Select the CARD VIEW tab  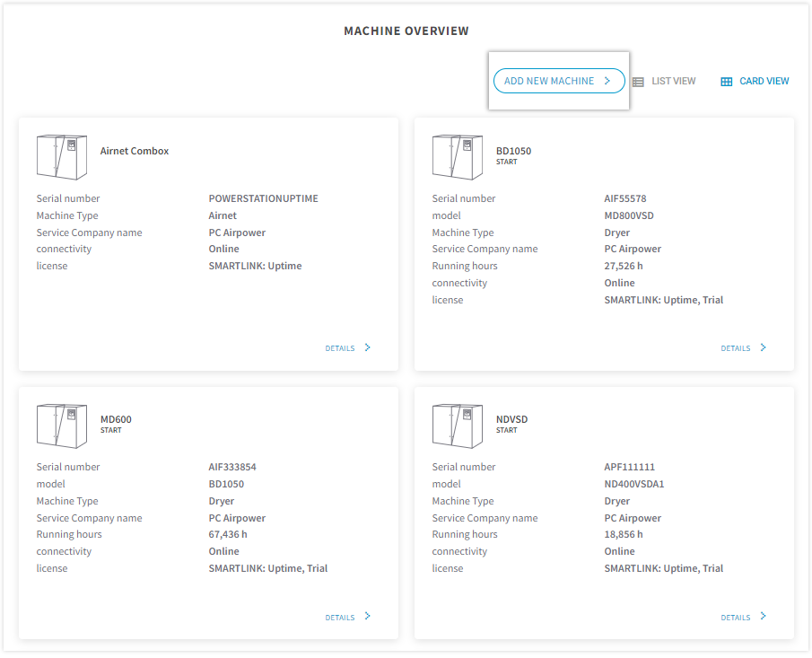[762, 81]
